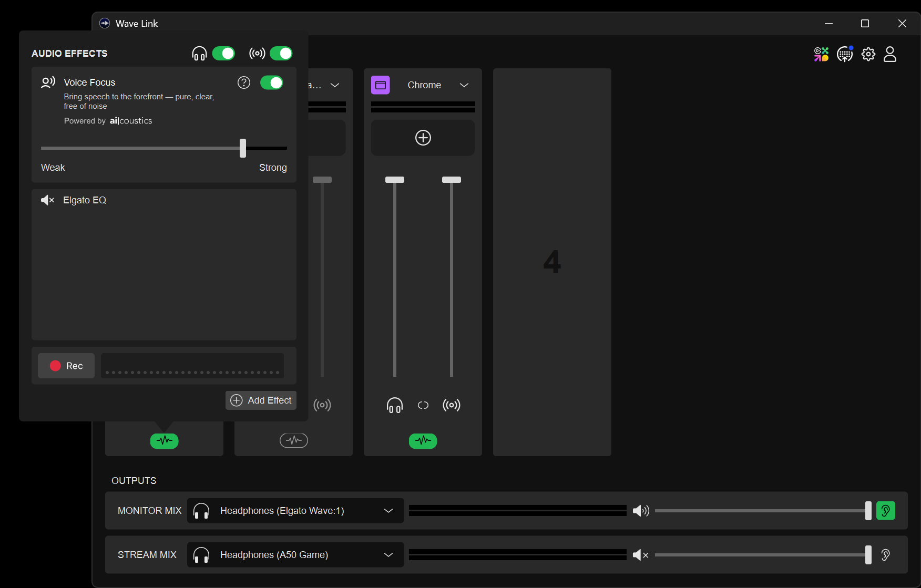Unmute the Stream Mix speaker icon
Image resolution: width=921 pixels, height=588 pixels.
click(x=641, y=555)
